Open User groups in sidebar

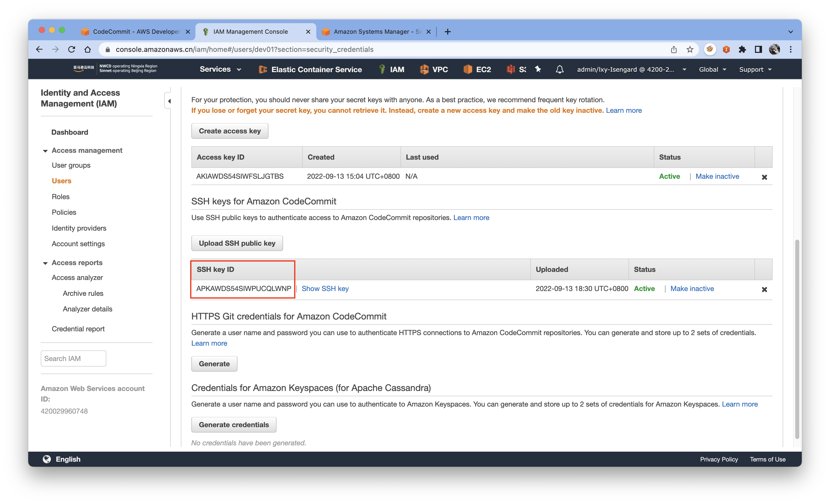pyautogui.click(x=71, y=165)
